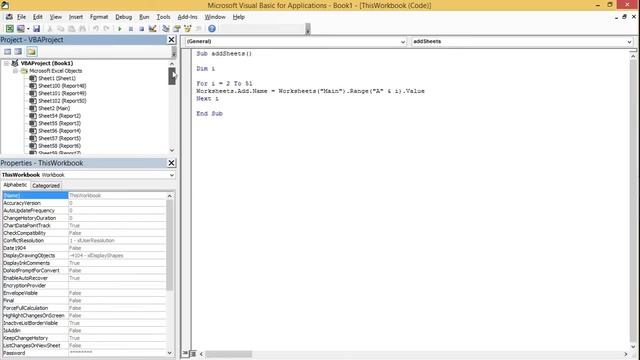640x360 pixels.
Task: Click the Break pause icon
Action: coord(131,29)
